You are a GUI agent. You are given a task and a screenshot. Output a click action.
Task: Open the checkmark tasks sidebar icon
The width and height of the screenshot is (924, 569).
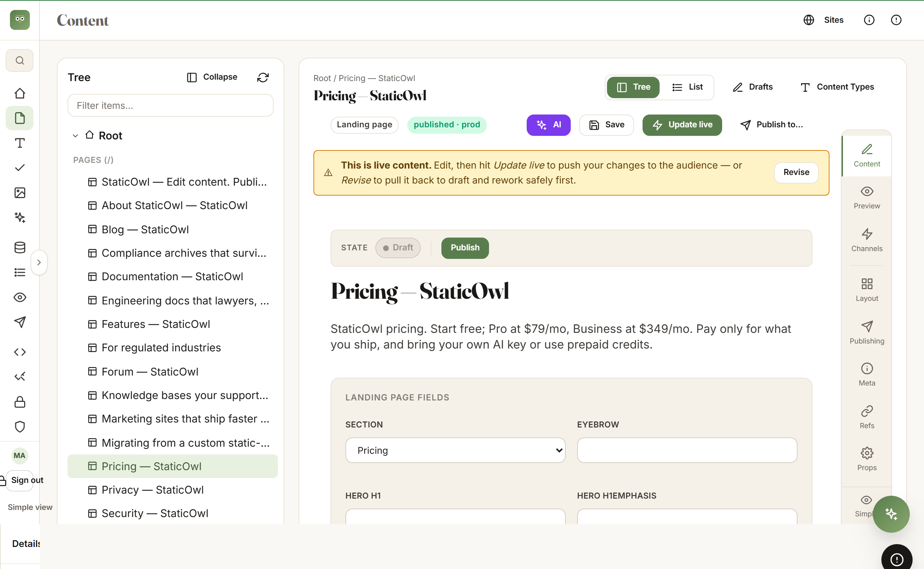pos(20,167)
